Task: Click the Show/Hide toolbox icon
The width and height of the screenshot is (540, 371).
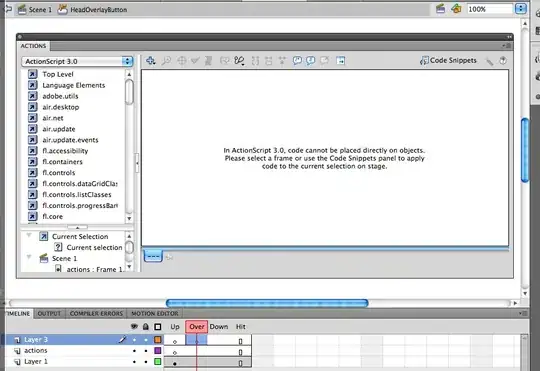Action: [x=340, y=61]
